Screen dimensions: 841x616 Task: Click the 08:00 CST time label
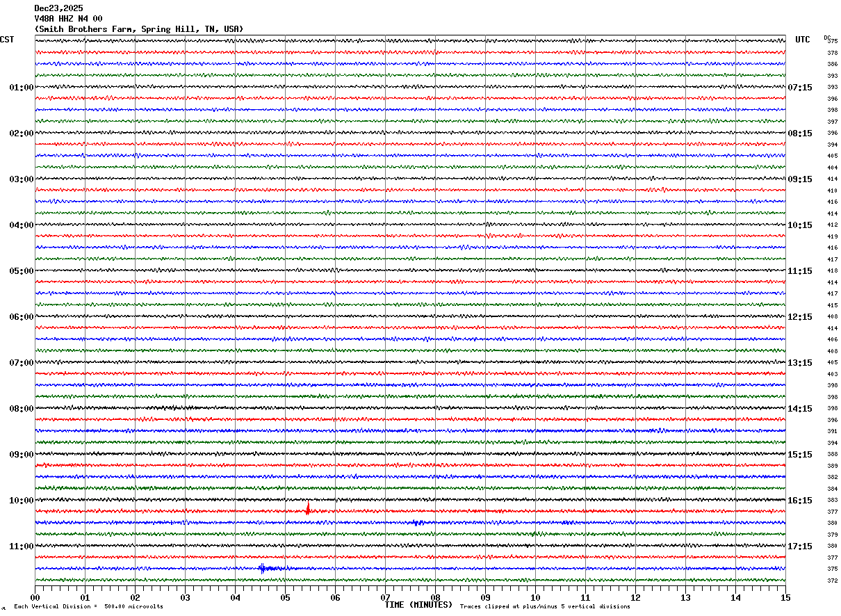[x=22, y=409]
